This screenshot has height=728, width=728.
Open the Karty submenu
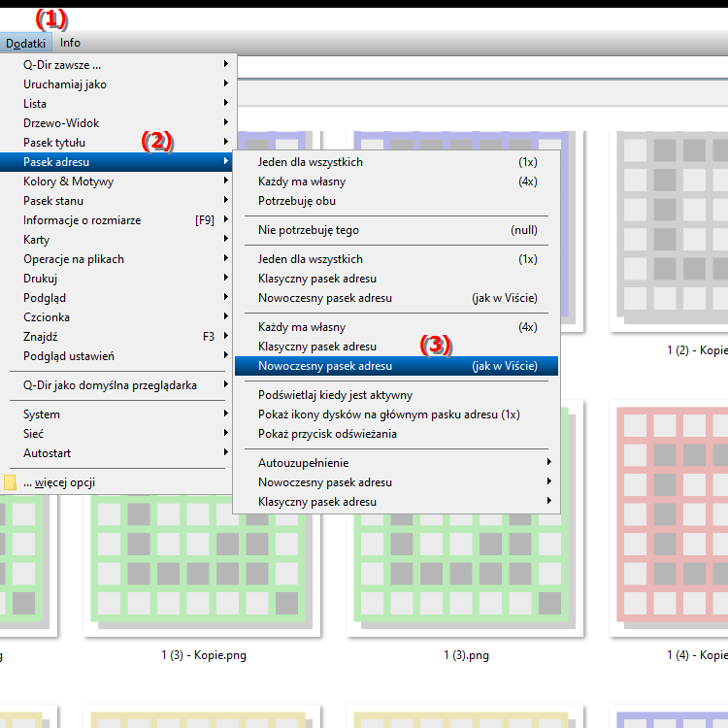pyautogui.click(x=118, y=240)
